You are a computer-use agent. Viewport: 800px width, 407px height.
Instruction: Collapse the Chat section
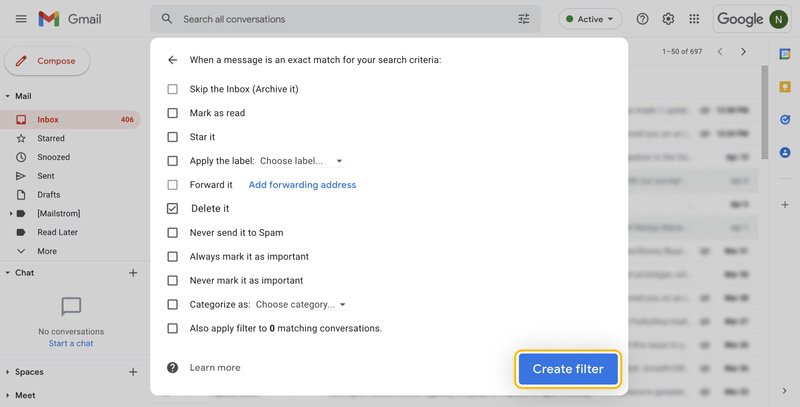[7, 273]
